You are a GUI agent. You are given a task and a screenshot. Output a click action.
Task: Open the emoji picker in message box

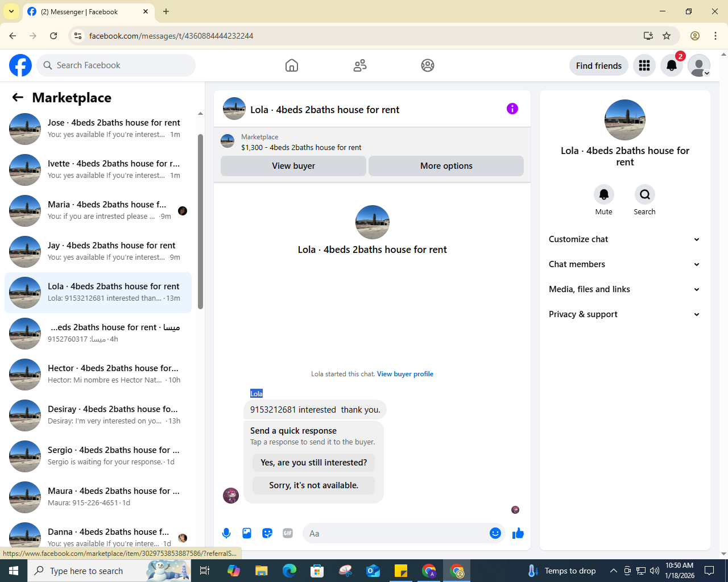(495, 533)
